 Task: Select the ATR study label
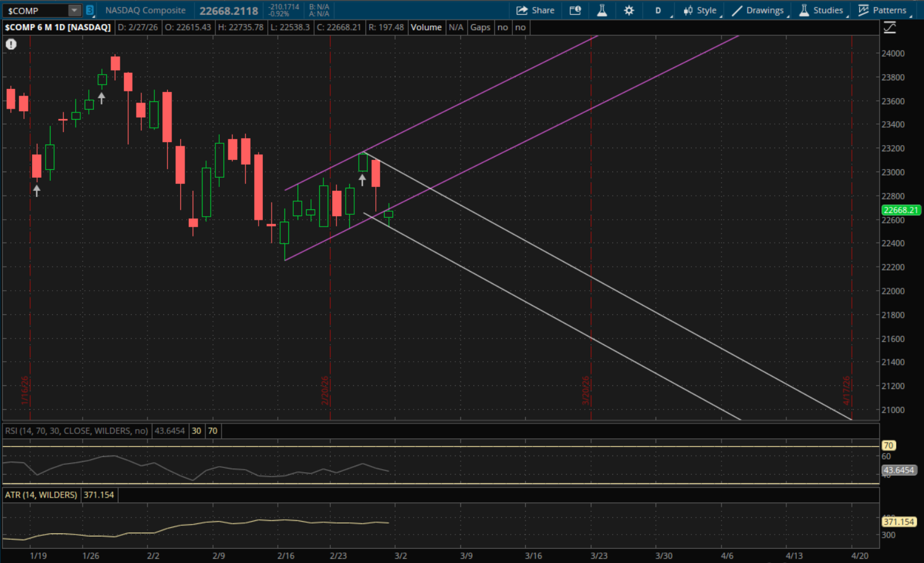41,495
